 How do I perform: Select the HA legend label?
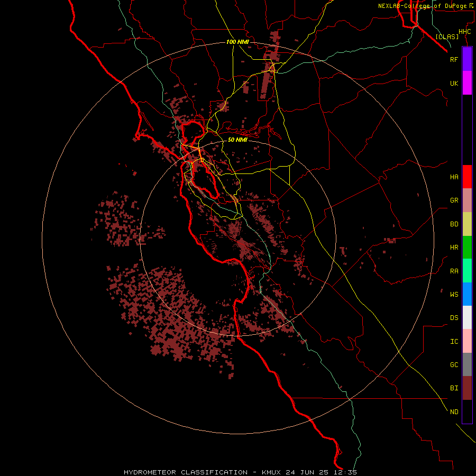pos(454,177)
